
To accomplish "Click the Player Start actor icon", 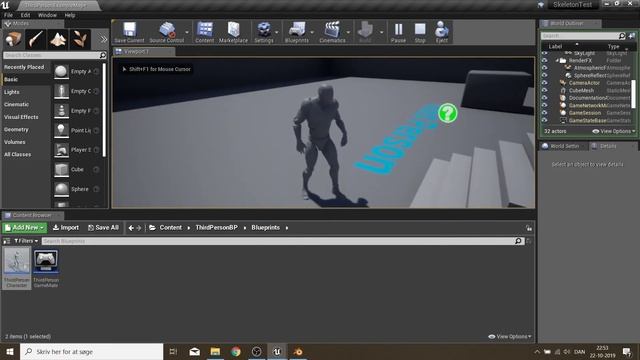I will coord(61,150).
